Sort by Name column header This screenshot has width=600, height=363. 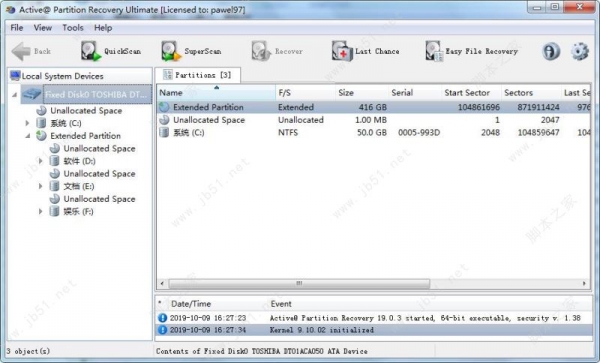[x=216, y=93]
